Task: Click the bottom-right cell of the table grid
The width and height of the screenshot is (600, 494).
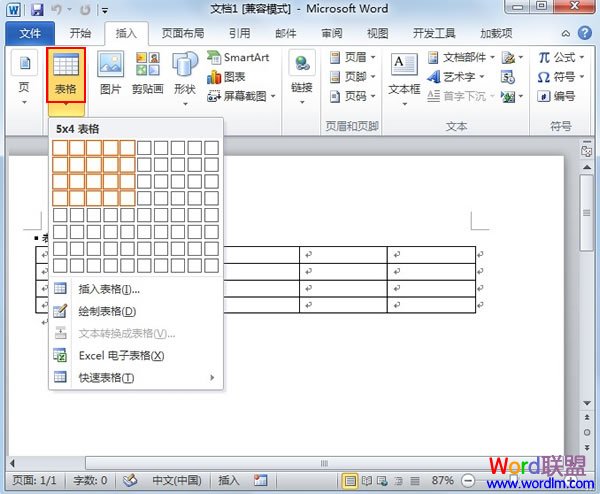Action: pos(212,266)
